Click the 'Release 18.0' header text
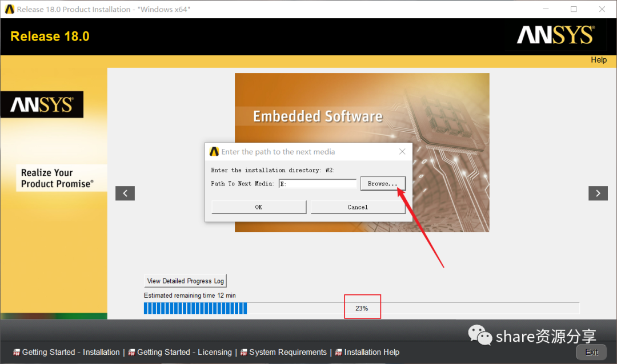Screen dimensions: 617x364 (x=50, y=36)
